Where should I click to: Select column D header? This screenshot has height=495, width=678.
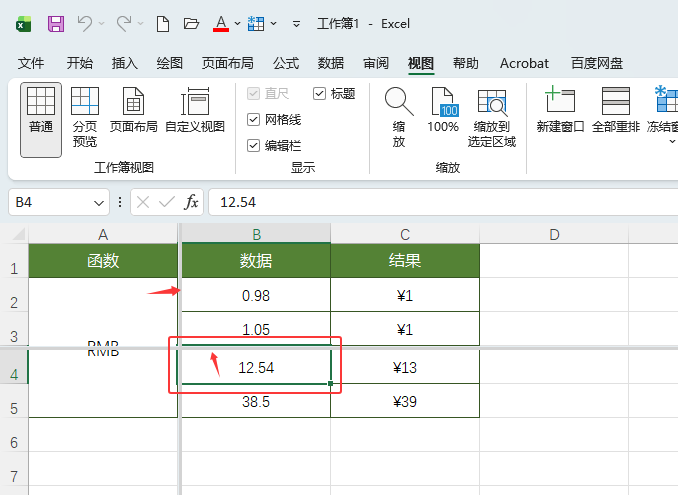(x=554, y=234)
